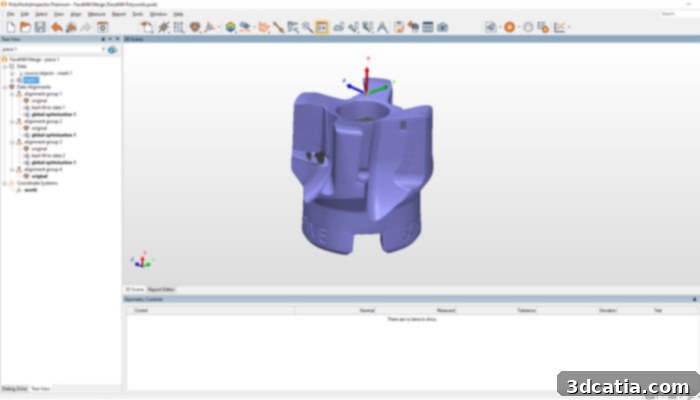Select the world coordinate system item
This screenshot has width=700, height=400.
point(31,190)
